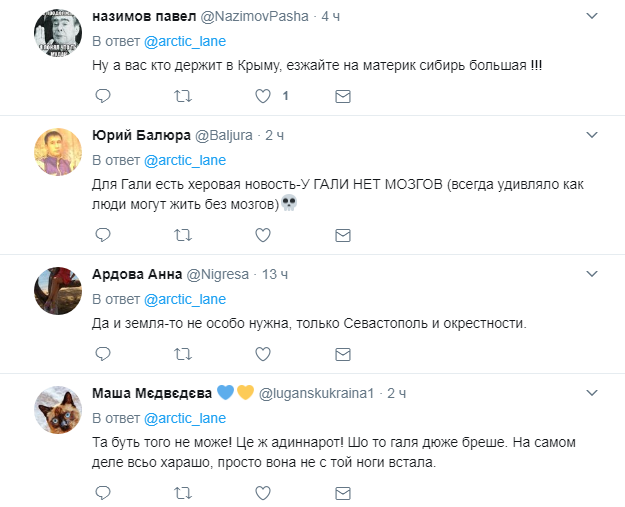The height and width of the screenshot is (507, 625).
Task: Open @arctic_lane link in Ардова Анна's reply
Action: point(185,298)
